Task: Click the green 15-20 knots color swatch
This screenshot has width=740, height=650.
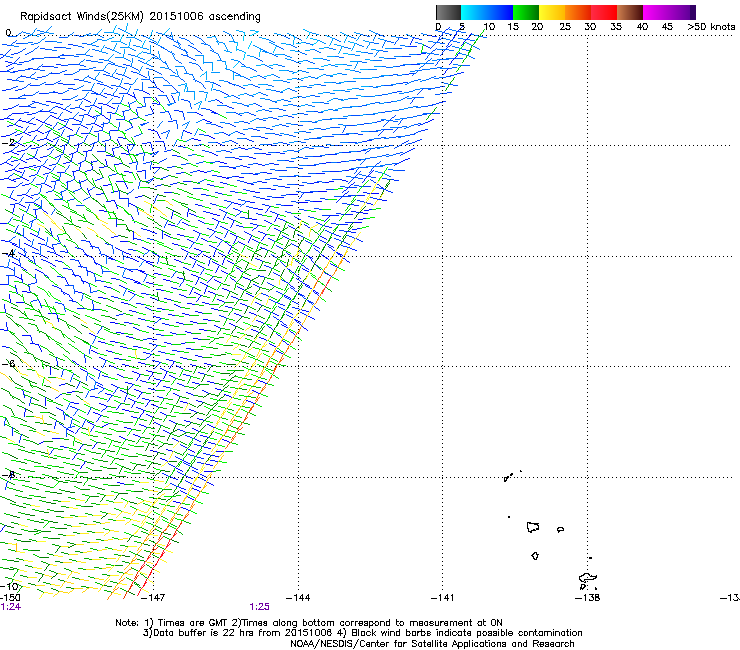Action: point(526,12)
